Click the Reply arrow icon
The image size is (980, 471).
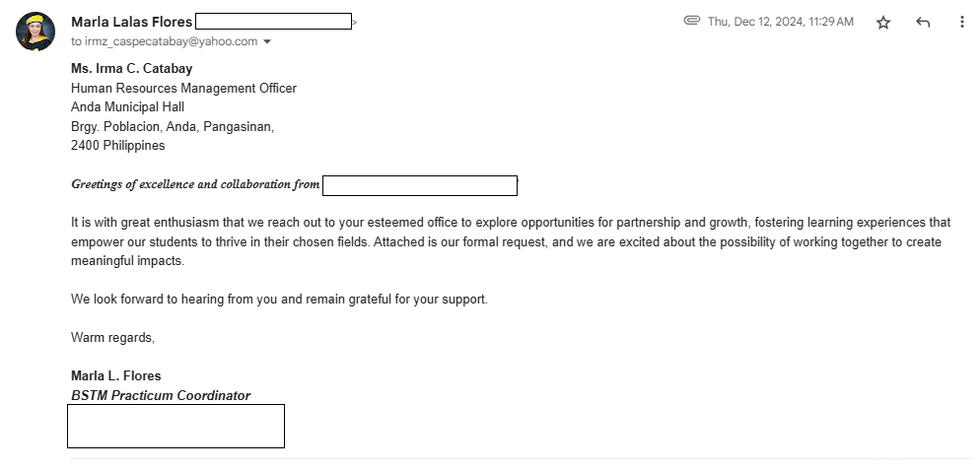pos(923,22)
